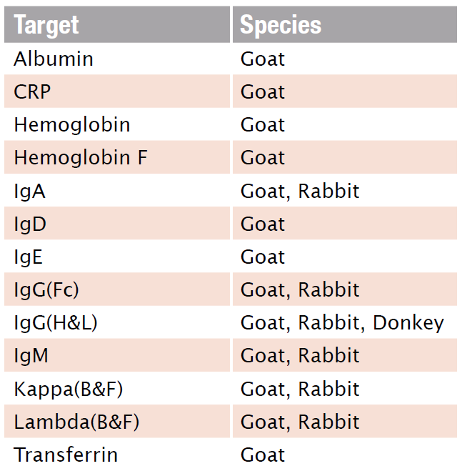This screenshot has height=476, width=462.
Task: Click Goat, Rabbit species for IgM
Action: 300,355
